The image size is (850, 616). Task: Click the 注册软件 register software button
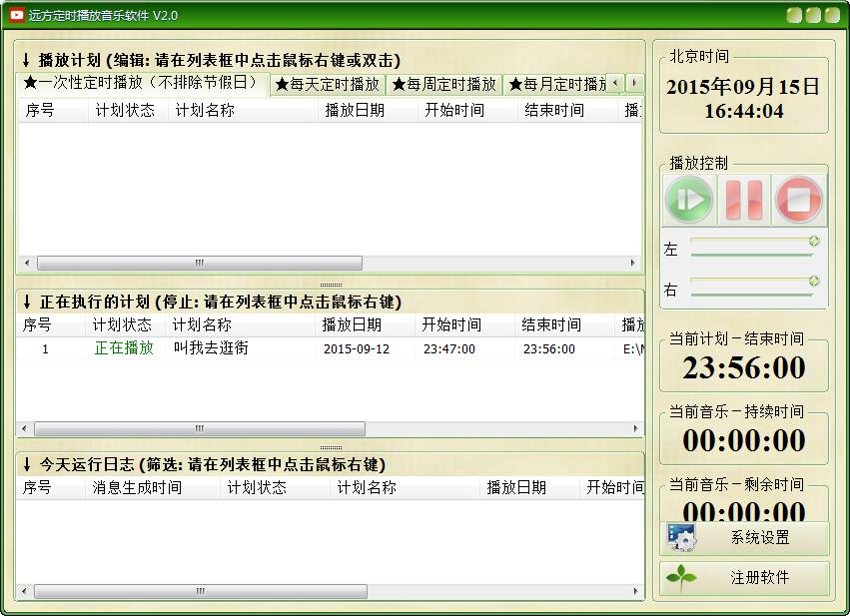pos(744,578)
